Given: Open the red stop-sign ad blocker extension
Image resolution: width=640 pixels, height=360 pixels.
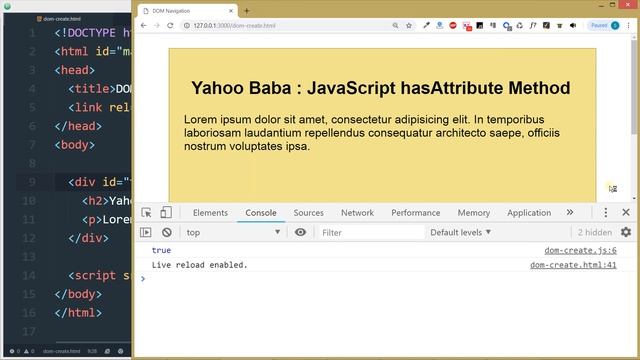Looking at the screenshot, I should [x=453, y=25].
